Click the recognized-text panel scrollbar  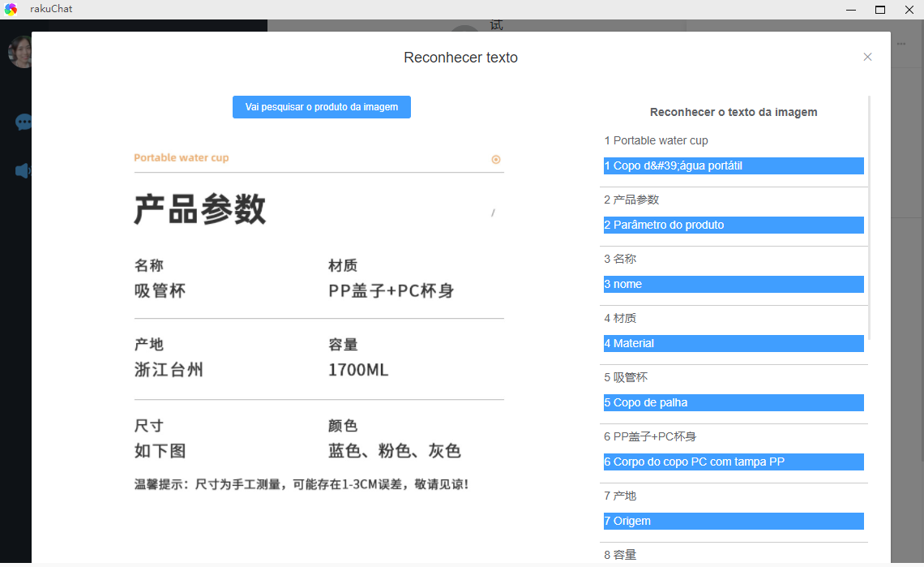(869, 217)
